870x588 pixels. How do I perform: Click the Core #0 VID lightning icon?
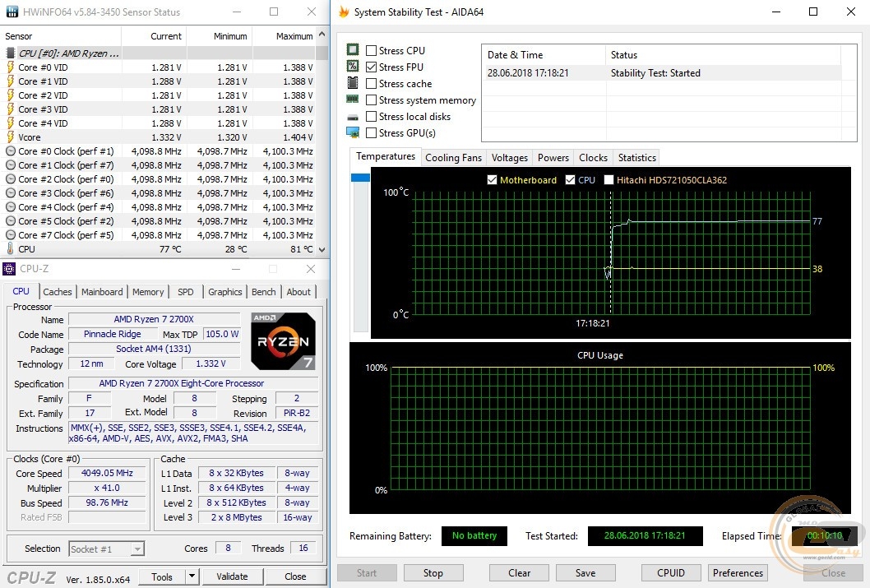click(x=10, y=67)
